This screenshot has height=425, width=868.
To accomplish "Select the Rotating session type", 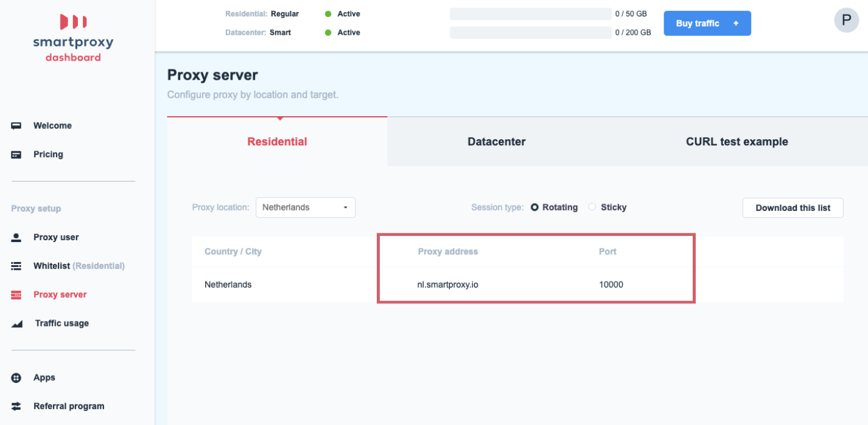I will [x=554, y=207].
